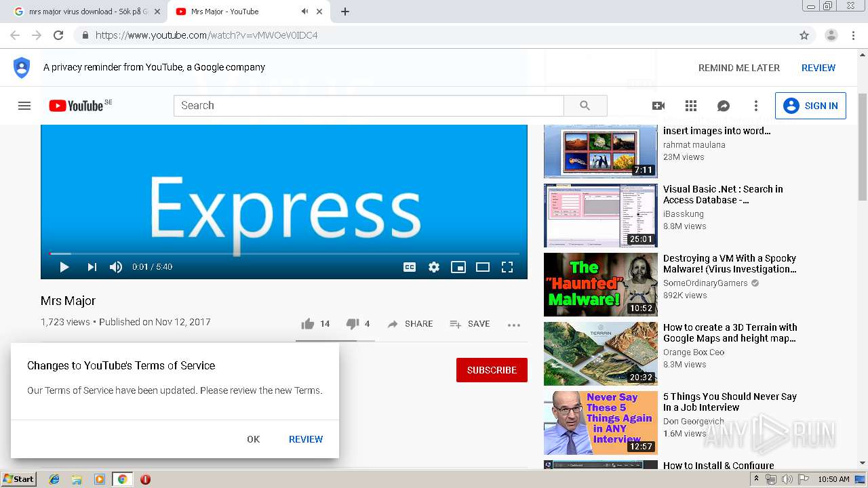Open the insert images into word thumbnail
868x488 pixels.
[x=601, y=150]
